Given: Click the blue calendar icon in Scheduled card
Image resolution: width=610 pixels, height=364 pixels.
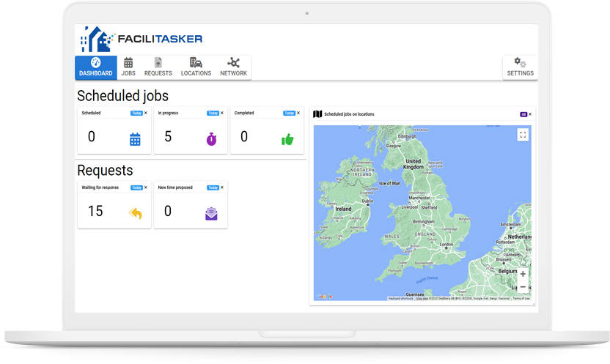Looking at the screenshot, I should pos(135,139).
